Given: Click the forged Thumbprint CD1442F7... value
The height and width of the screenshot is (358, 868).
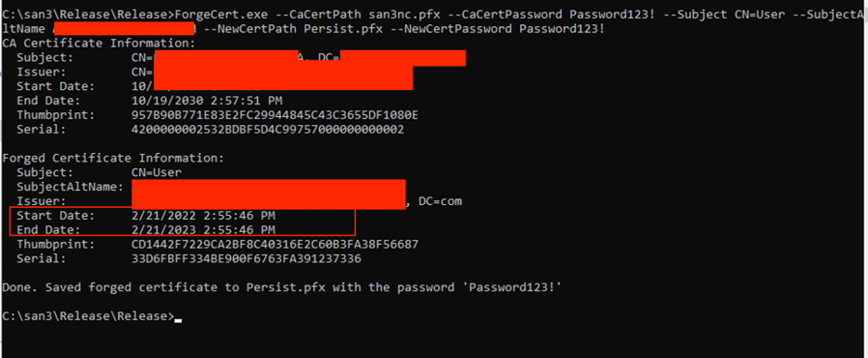Looking at the screenshot, I should click(274, 244).
